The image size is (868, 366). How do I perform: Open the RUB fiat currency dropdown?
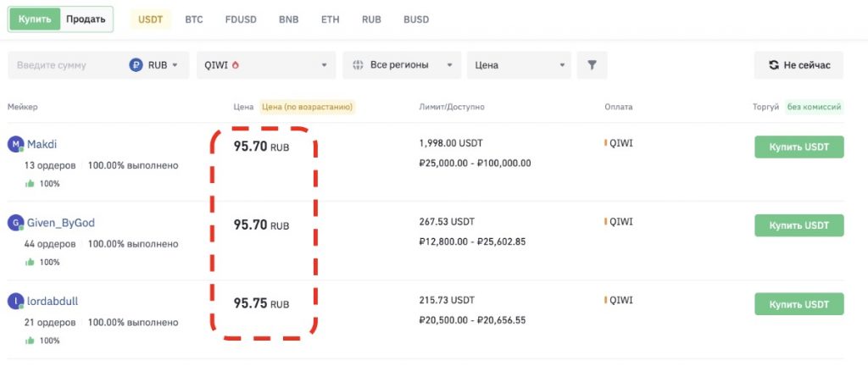tap(154, 65)
